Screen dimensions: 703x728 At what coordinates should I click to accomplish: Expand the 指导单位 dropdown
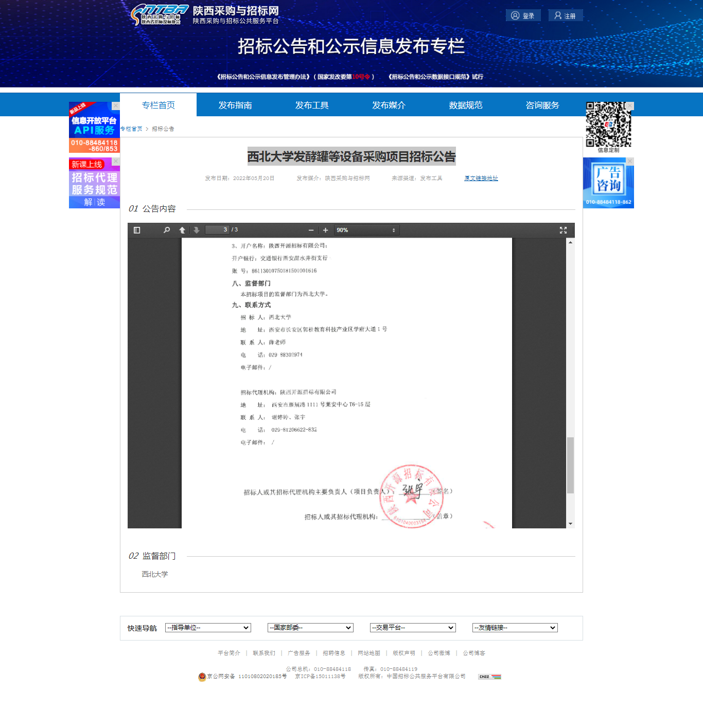coord(208,628)
